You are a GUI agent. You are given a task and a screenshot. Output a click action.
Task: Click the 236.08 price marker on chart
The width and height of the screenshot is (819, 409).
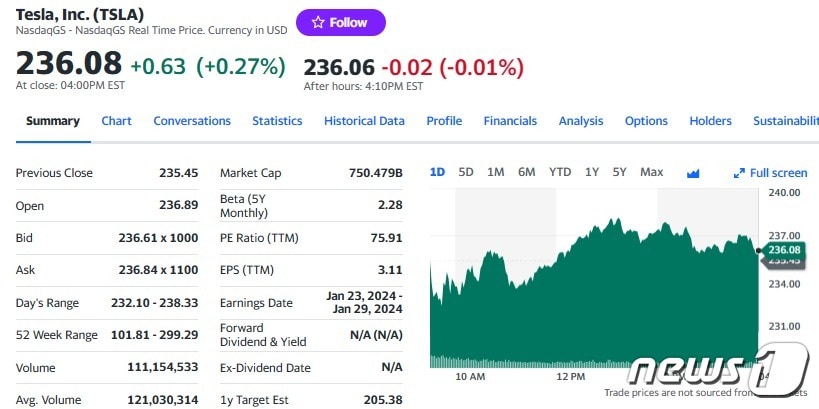pos(785,249)
